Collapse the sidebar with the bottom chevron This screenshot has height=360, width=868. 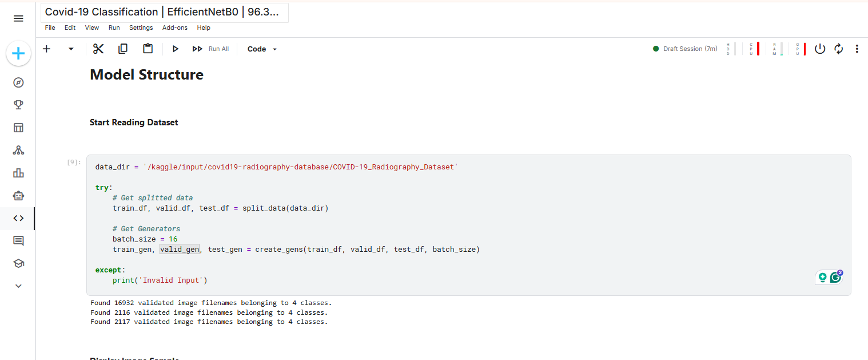click(x=18, y=286)
